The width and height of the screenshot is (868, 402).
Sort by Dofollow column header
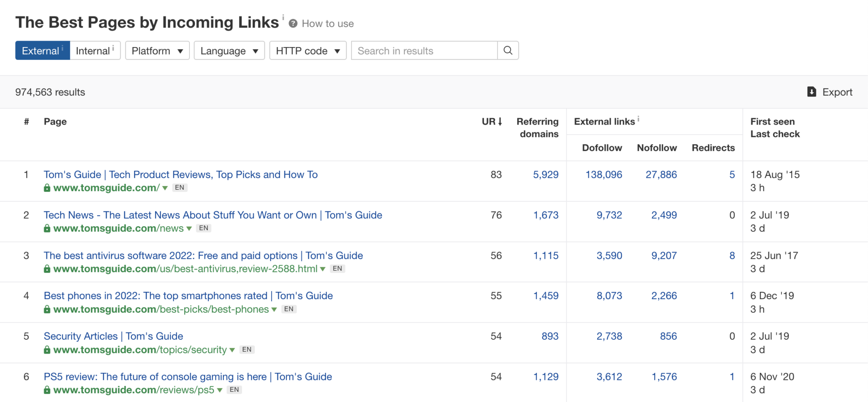(602, 148)
